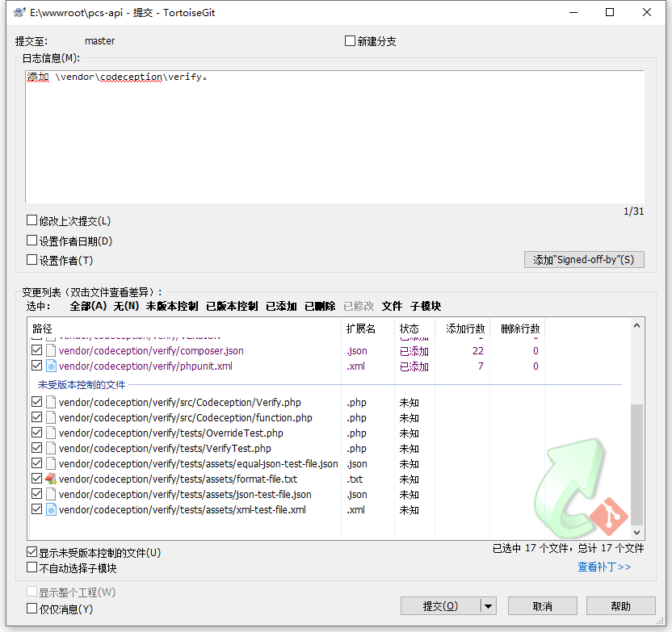Select 无(N) filter

coord(126,306)
